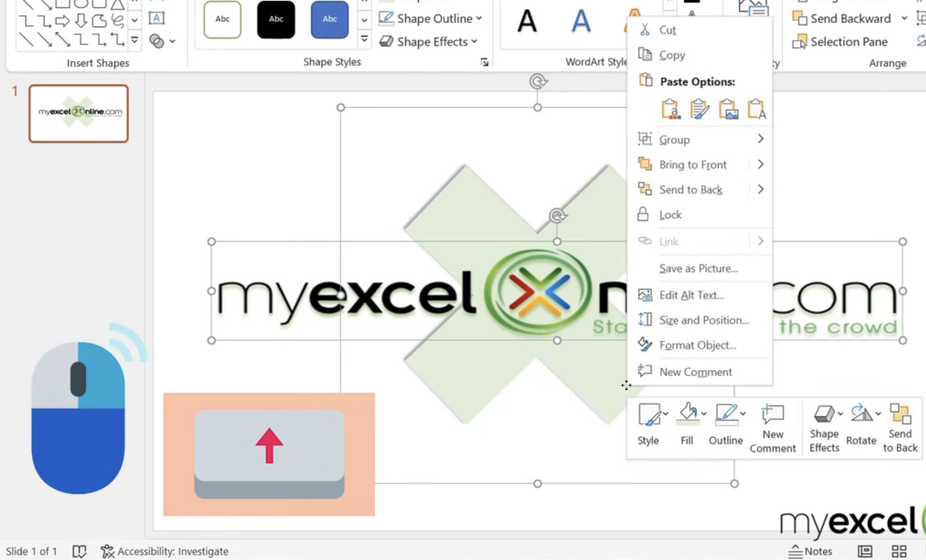Select the right arrow shape in gallery
Image resolution: width=926 pixels, height=560 pixels.
coord(62,21)
